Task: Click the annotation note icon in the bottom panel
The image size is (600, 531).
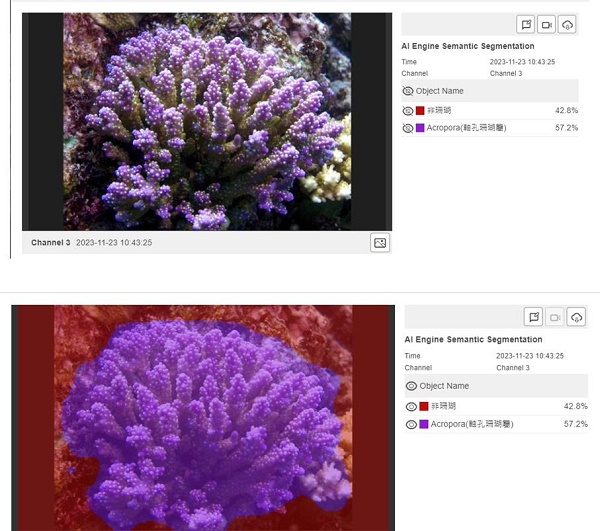Action: [534, 317]
